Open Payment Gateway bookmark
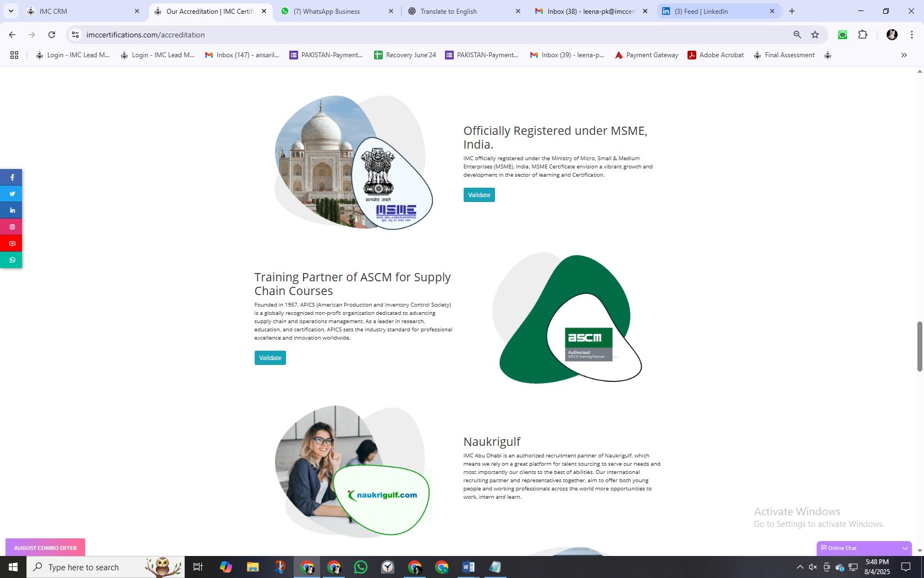The height and width of the screenshot is (578, 924). coord(646,55)
